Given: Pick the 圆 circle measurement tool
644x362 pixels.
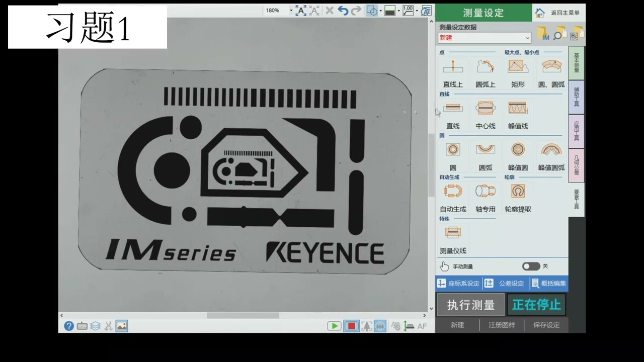Looking at the screenshot, I should (x=453, y=156).
